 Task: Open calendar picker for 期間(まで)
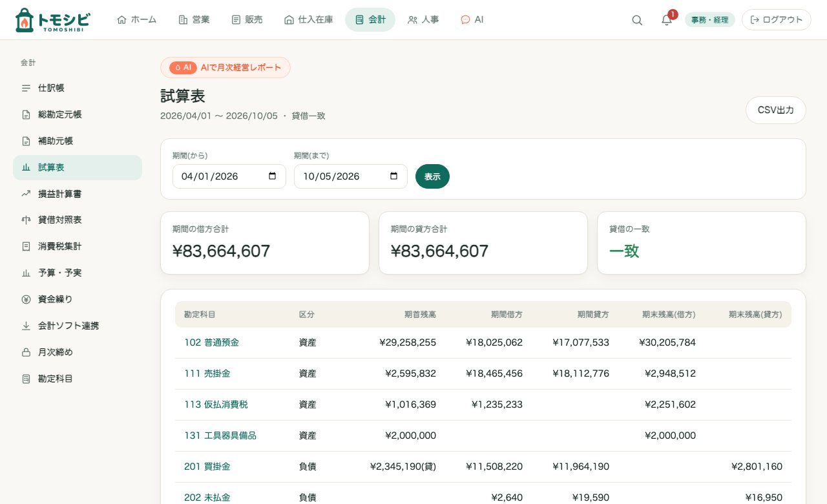[x=393, y=176]
